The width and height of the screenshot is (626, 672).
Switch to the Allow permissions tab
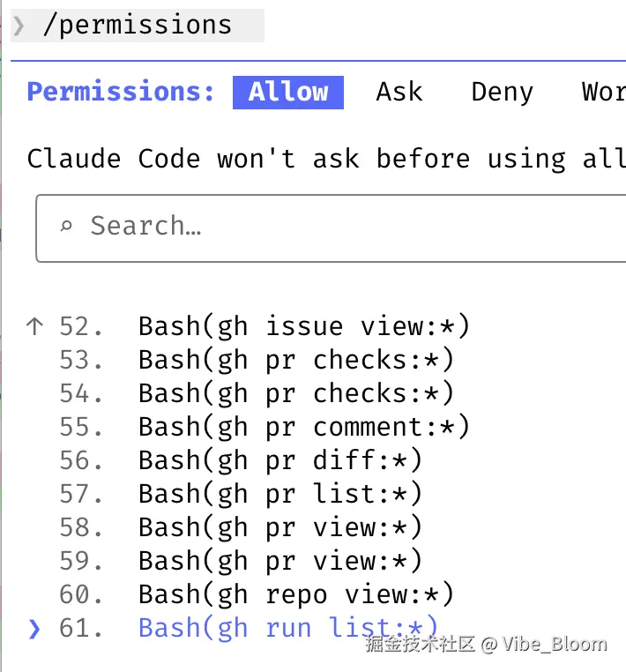tap(288, 92)
